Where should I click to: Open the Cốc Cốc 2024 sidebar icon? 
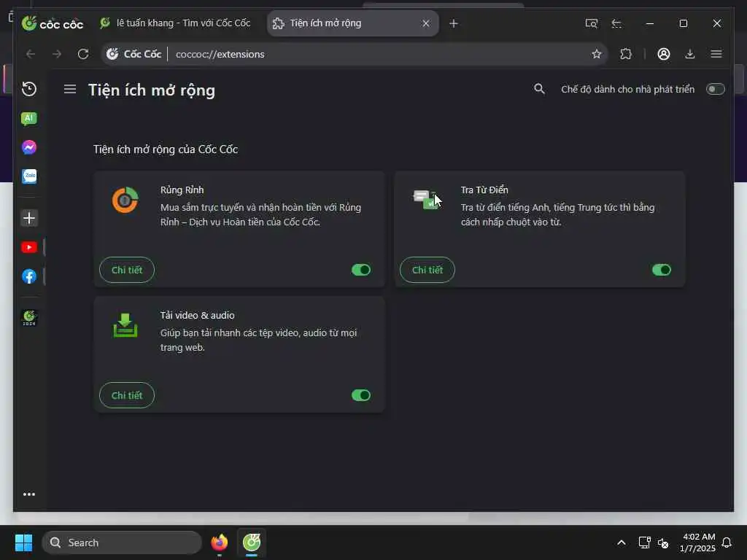(29, 318)
